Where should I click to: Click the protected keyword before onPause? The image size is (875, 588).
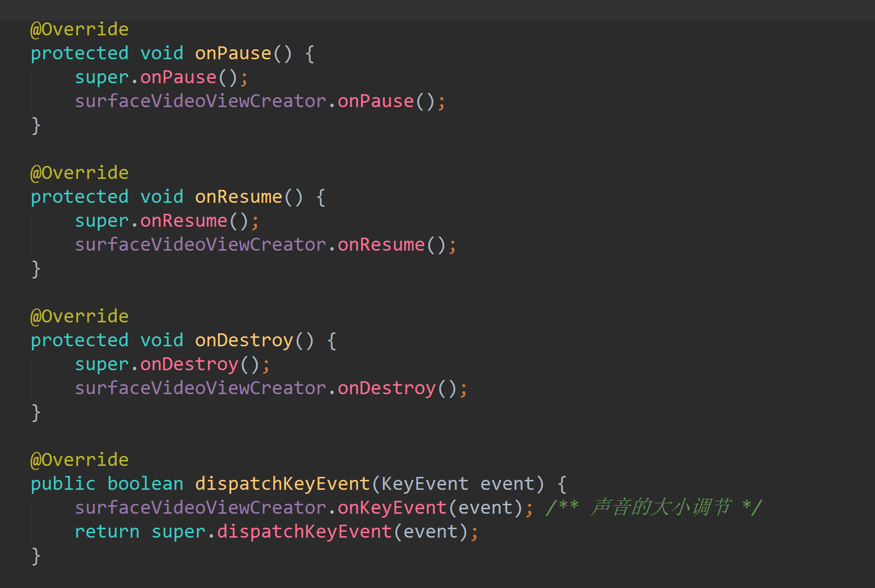coord(79,53)
